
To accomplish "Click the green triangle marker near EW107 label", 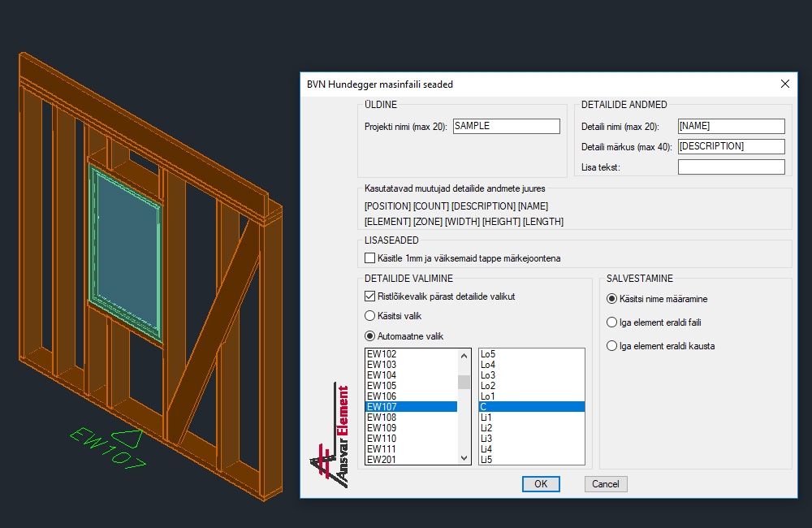I will tap(127, 439).
